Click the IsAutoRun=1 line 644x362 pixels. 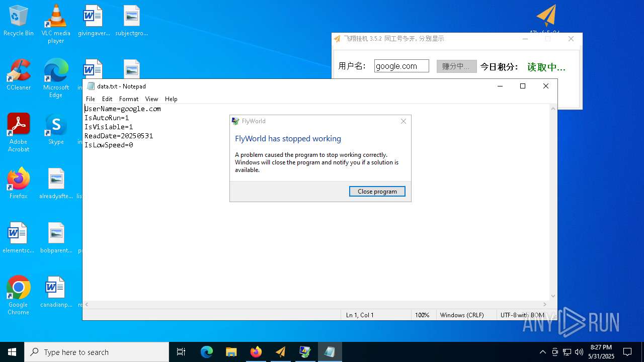pyautogui.click(x=107, y=118)
